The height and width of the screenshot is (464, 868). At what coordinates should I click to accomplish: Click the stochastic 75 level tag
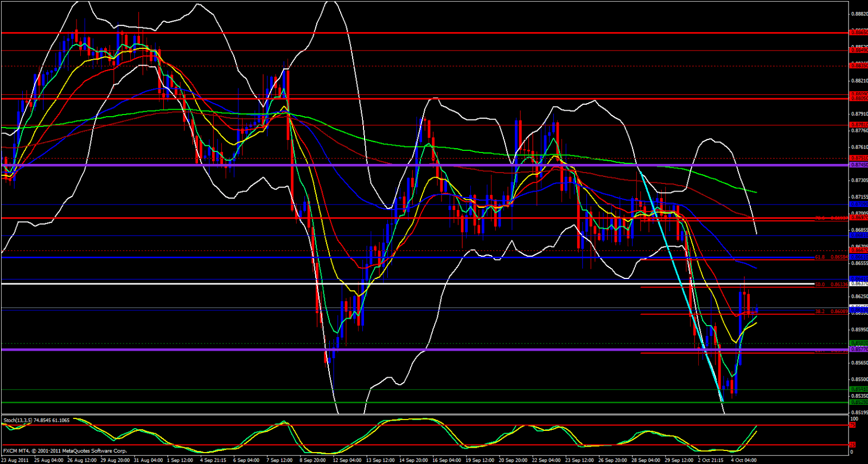pyautogui.click(x=853, y=425)
